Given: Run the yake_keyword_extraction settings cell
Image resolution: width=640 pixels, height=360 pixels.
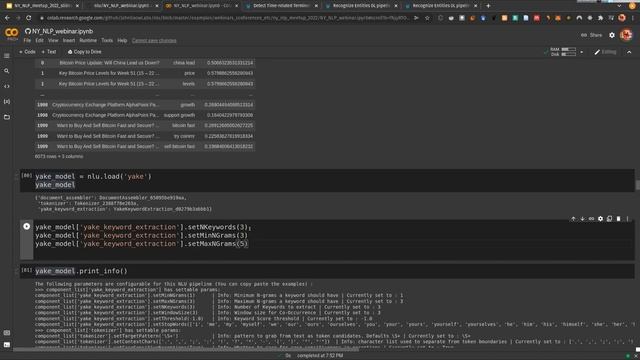Looking at the screenshot, I should click(x=27, y=226).
